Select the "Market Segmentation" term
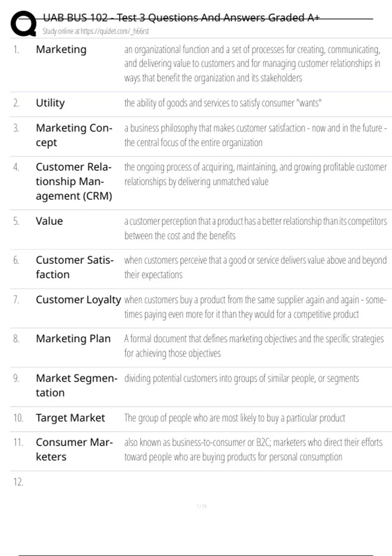Viewport: 392px width, 556px height. click(76, 385)
